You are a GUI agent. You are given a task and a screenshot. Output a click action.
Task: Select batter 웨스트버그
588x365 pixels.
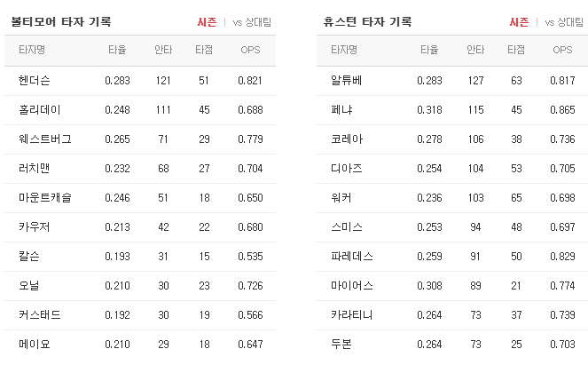(45, 139)
